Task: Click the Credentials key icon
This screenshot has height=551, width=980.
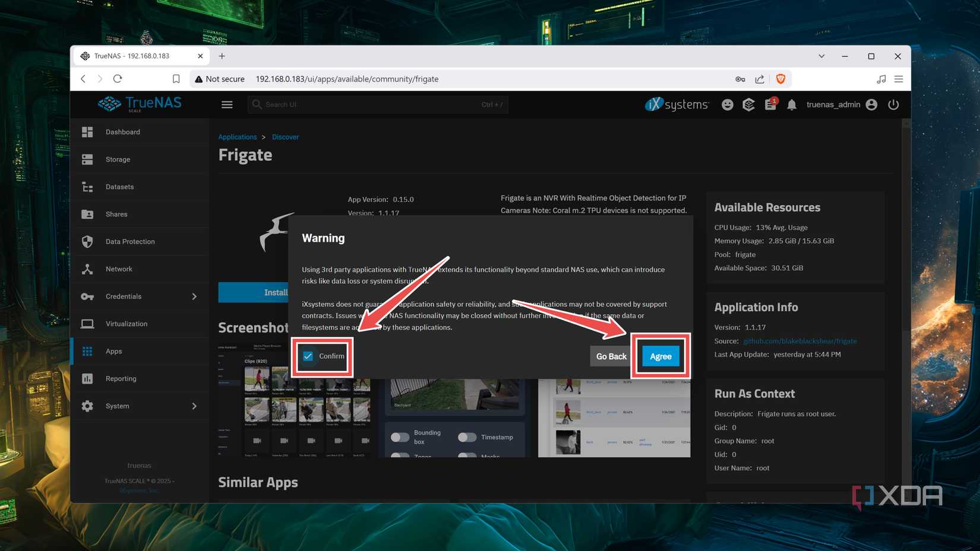Action: 87,296
